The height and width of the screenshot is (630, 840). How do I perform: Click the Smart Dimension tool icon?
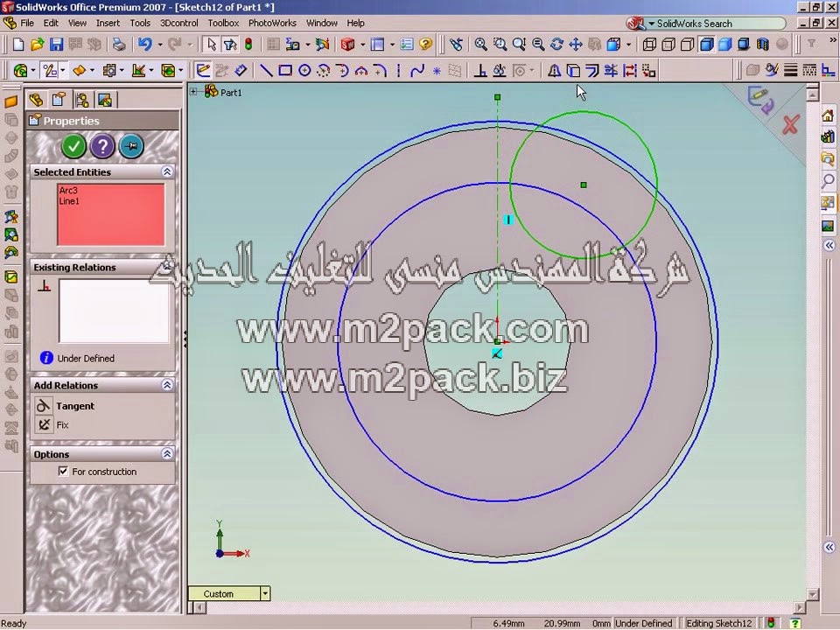[241, 70]
